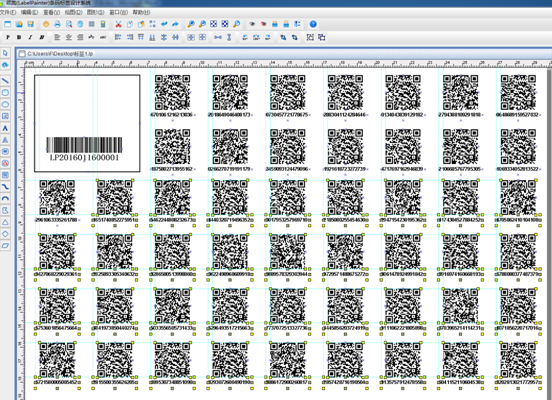
Task: Click the Print printer icon
Action: 57,24
